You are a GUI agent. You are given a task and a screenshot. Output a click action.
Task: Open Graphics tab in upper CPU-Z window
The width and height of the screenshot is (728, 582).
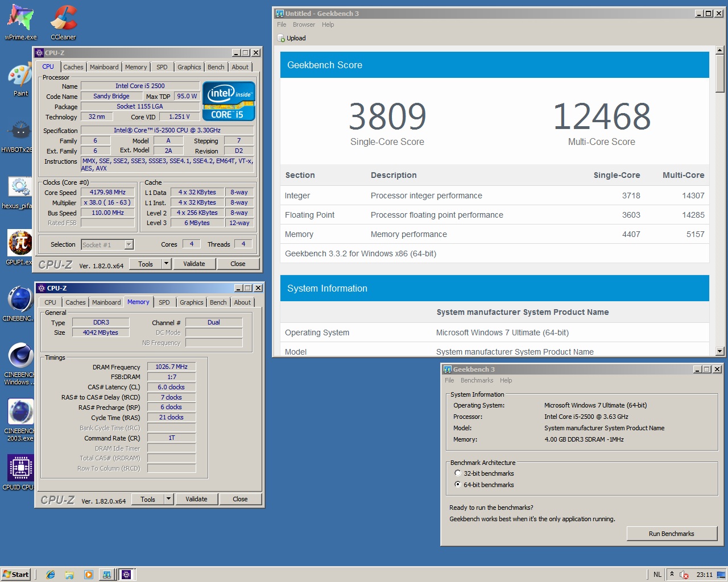click(x=189, y=67)
